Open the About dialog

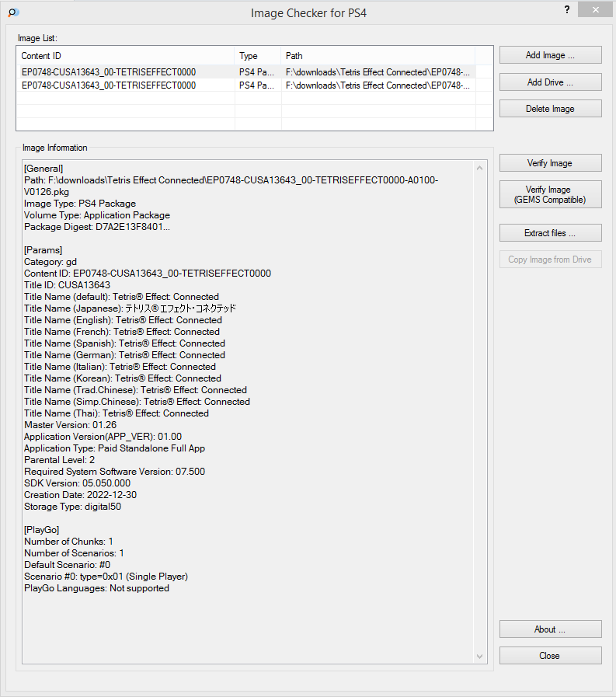click(x=550, y=629)
